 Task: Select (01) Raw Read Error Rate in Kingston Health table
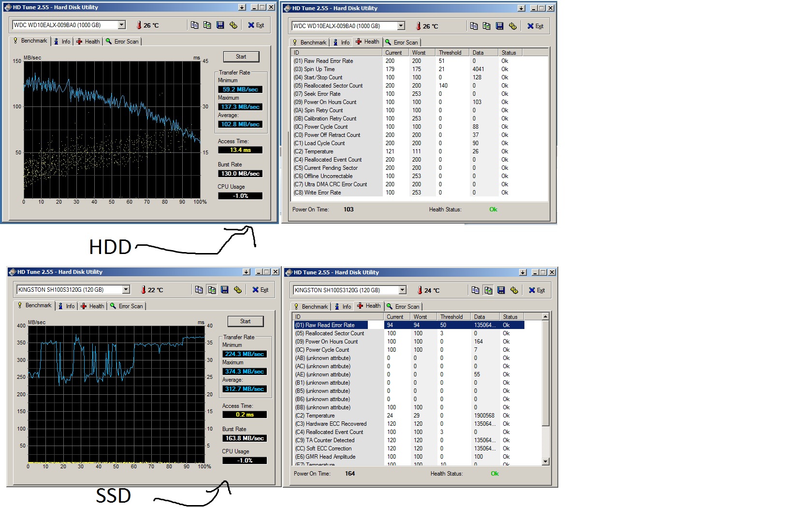click(409, 325)
